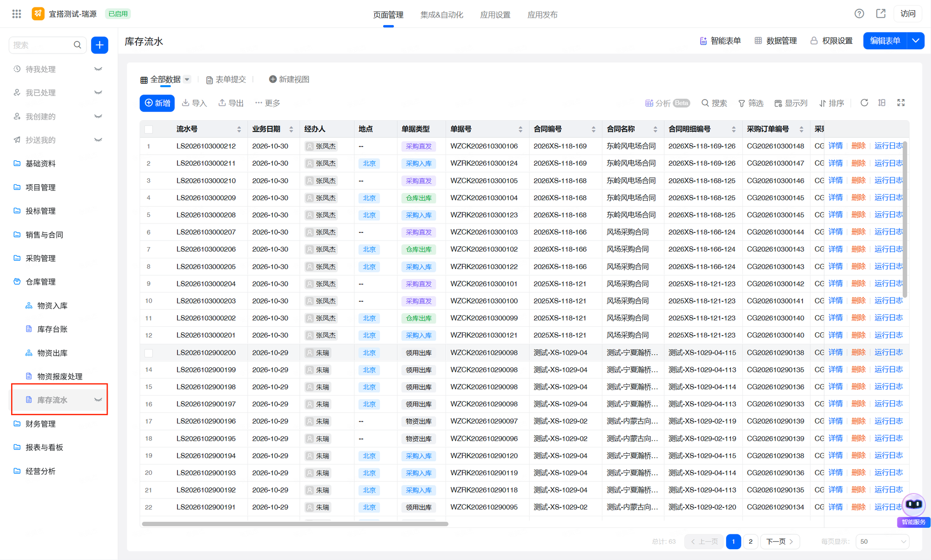Refresh the table data

tap(864, 103)
